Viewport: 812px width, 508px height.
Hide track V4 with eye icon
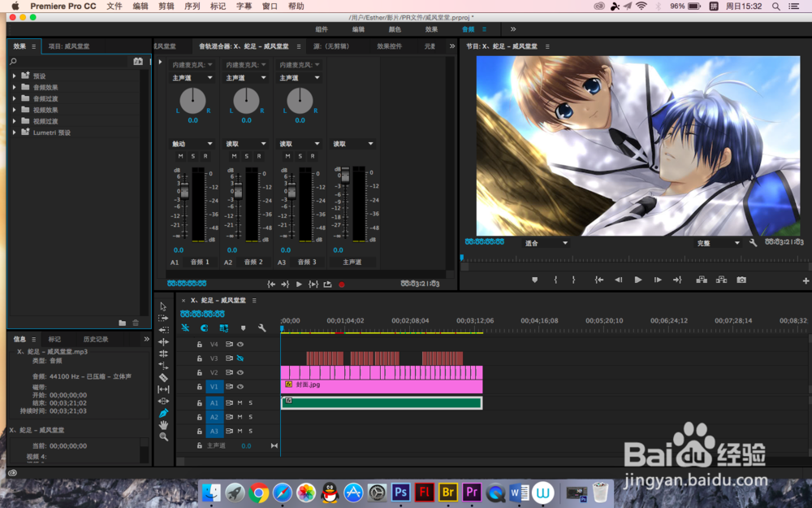point(240,344)
